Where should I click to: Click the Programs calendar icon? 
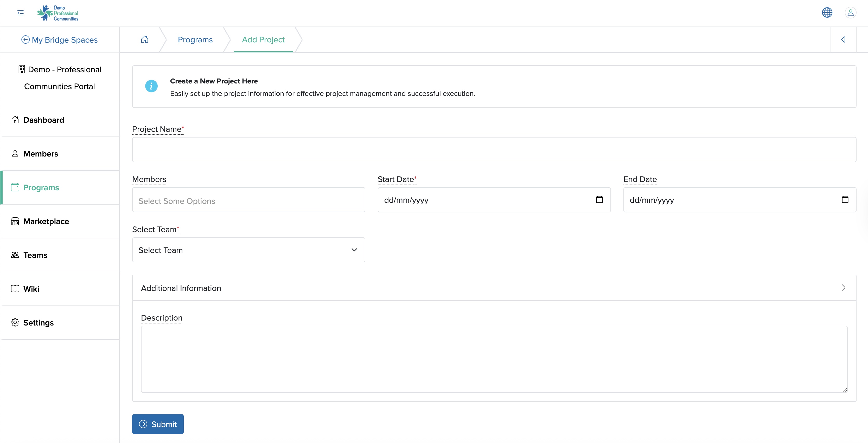pyautogui.click(x=15, y=187)
